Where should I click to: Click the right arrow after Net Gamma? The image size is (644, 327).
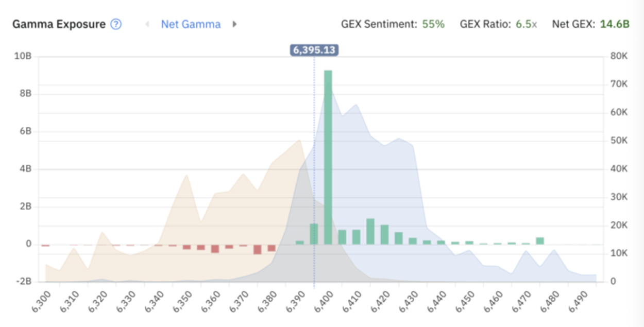pyautogui.click(x=234, y=24)
